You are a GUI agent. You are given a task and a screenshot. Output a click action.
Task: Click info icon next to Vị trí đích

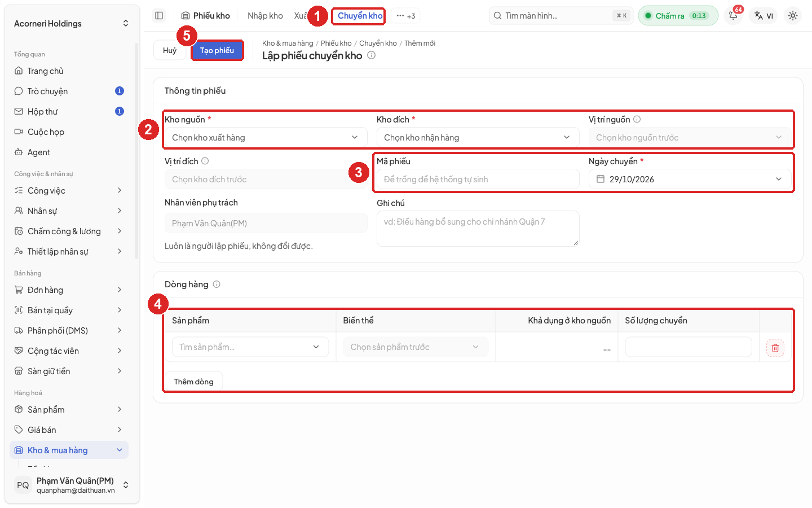coord(205,161)
